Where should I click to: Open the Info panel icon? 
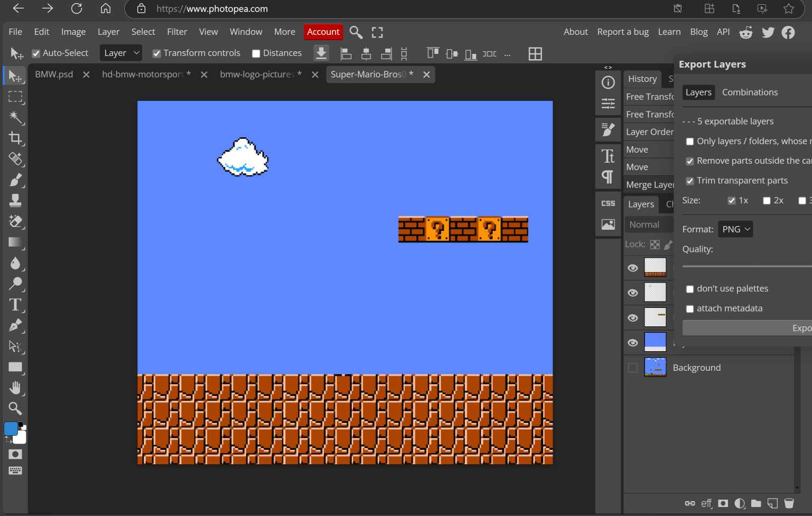(608, 82)
